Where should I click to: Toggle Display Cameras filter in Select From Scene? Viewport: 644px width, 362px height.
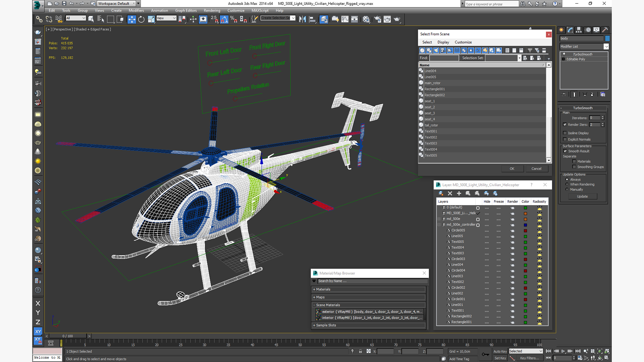coord(443,50)
